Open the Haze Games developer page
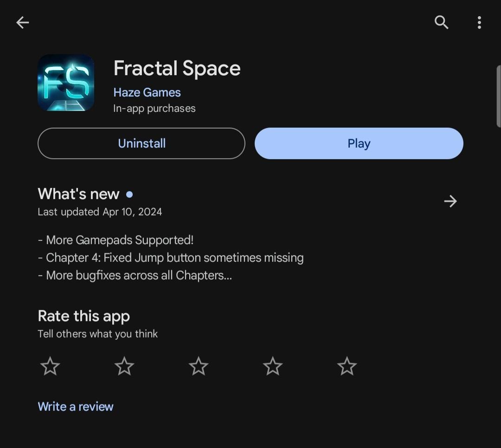This screenshot has height=448, width=501. coord(147,92)
